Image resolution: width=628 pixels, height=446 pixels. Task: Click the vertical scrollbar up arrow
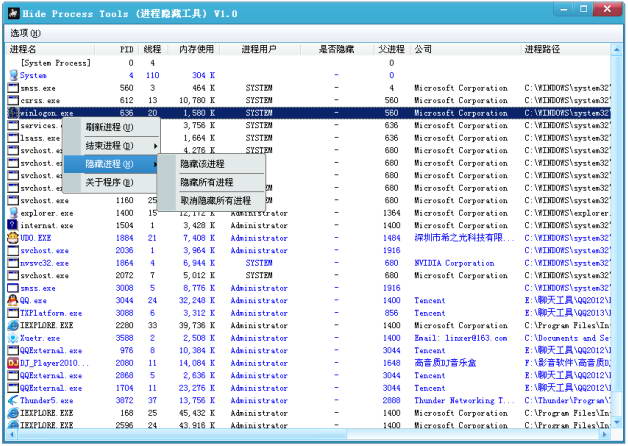(616, 50)
